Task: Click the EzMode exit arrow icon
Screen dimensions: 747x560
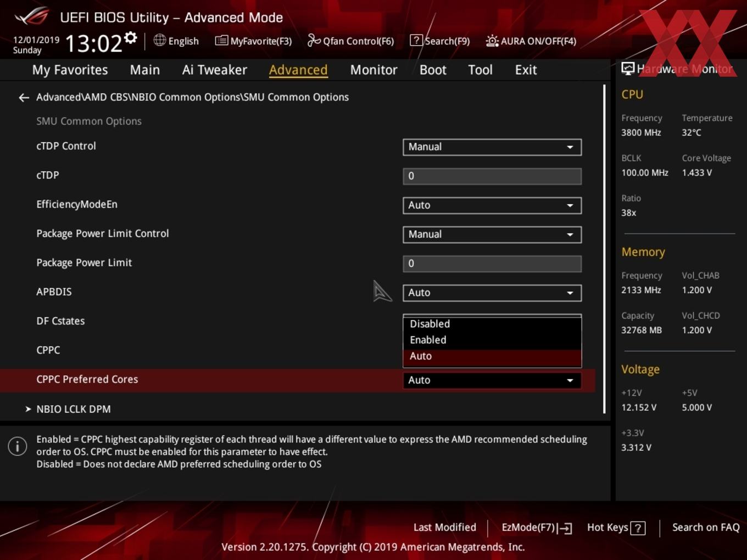Action: click(565, 528)
